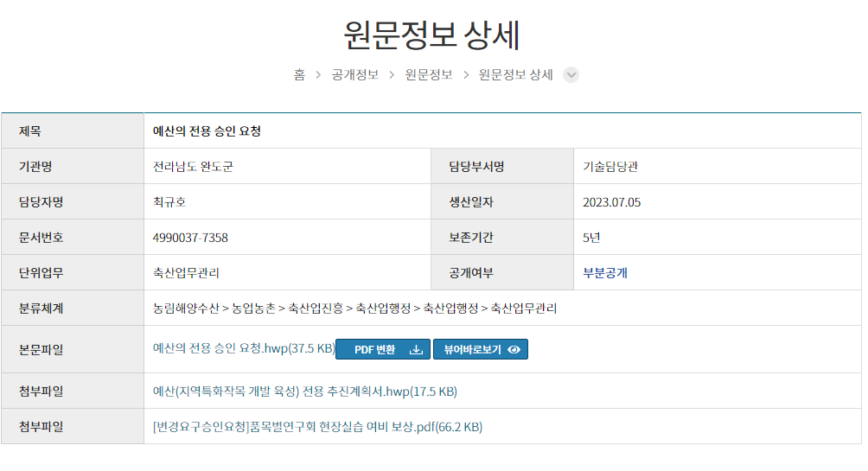Image resolution: width=868 pixels, height=471 pixels.
Task: Click 분류체계 label cell
Action: pyautogui.click(x=73, y=309)
